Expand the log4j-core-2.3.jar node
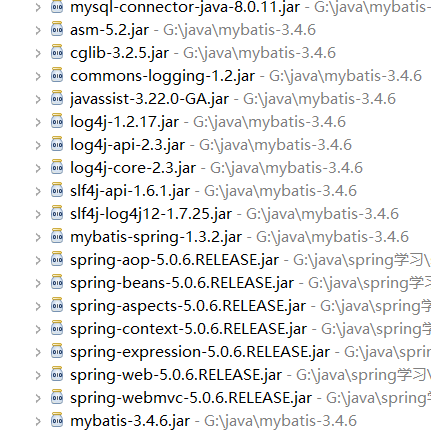 pos(38,168)
